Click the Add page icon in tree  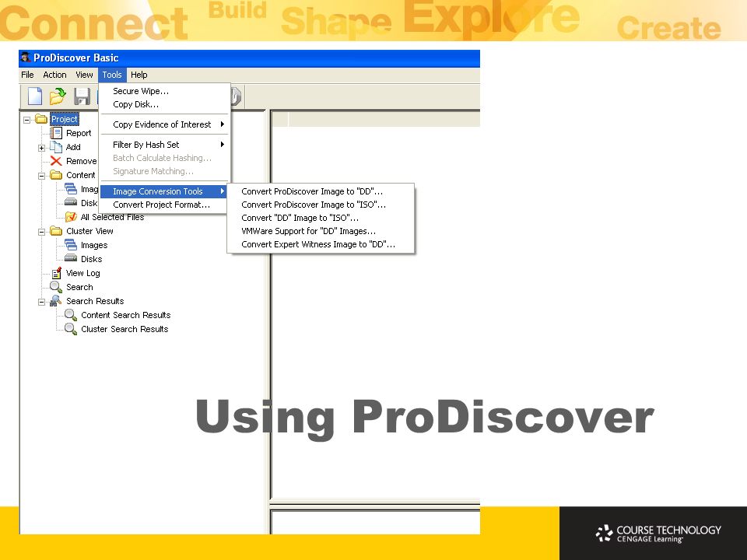click(56, 147)
